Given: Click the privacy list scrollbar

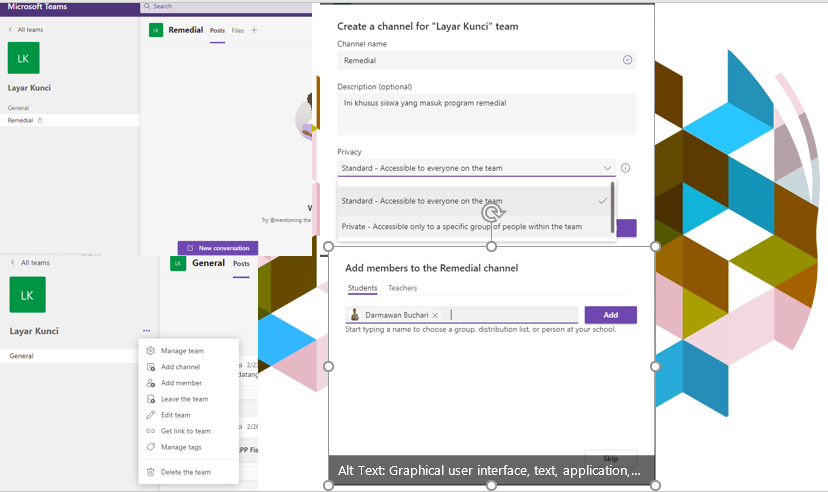Looking at the screenshot, I should click(x=613, y=207).
